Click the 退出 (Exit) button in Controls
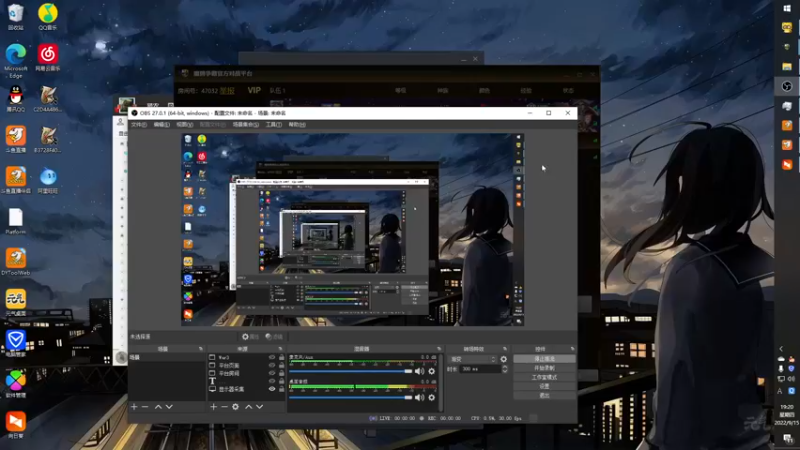 click(x=544, y=395)
